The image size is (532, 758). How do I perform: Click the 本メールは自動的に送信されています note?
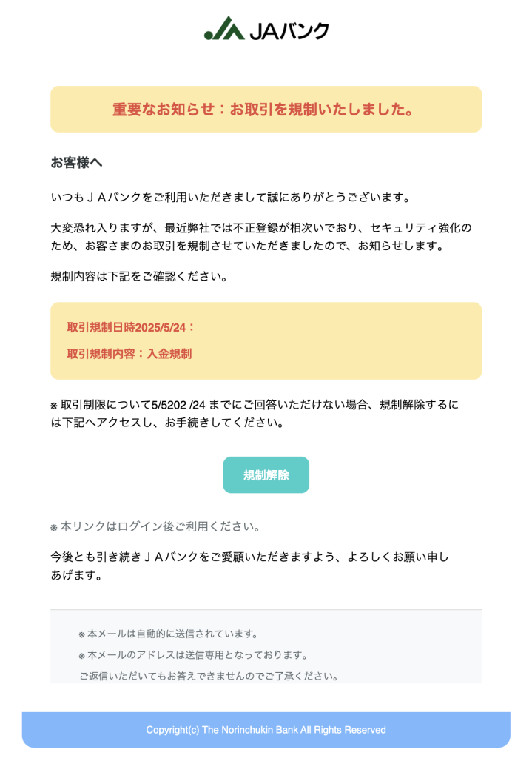(173, 634)
